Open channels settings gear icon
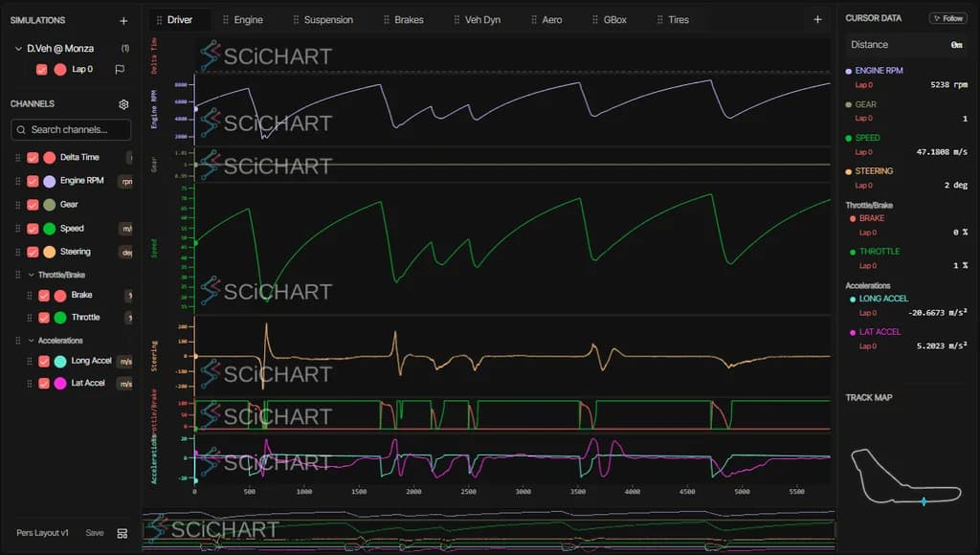Viewport: 980px width, 555px height. point(123,104)
